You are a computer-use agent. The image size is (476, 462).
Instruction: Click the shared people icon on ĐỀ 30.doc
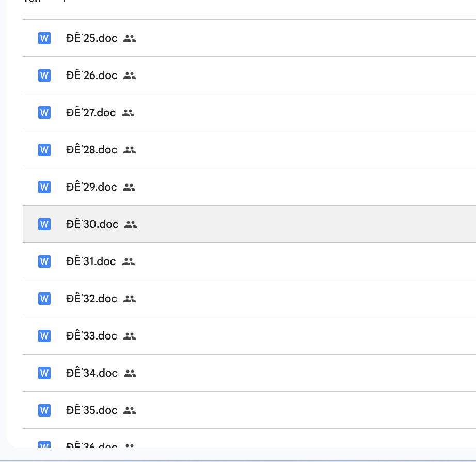131,224
